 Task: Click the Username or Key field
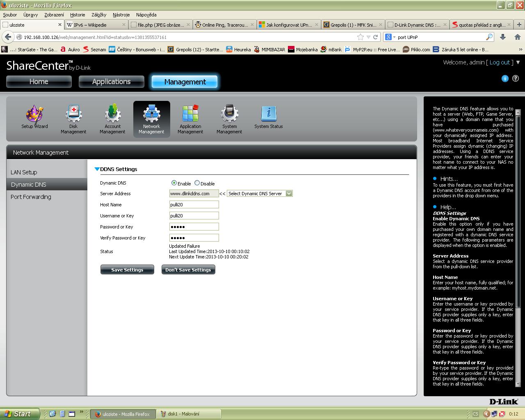click(x=194, y=216)
